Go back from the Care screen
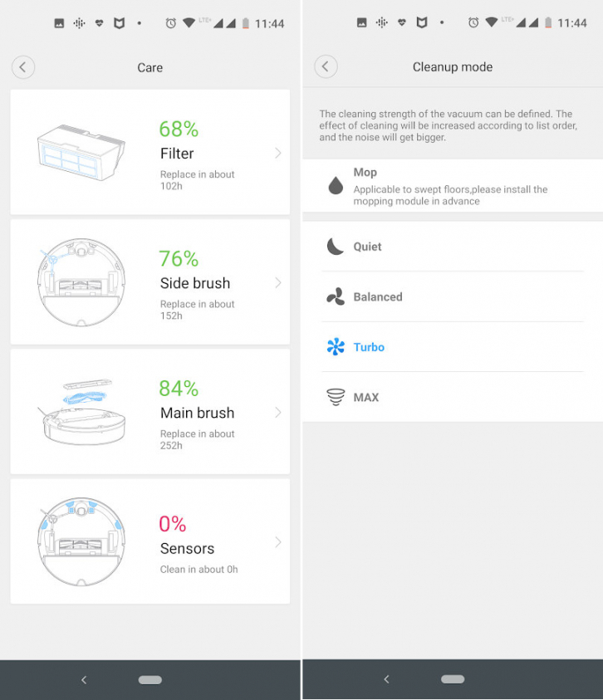The width and height of the screenshot is (603, 700). click(x=23, y=67)
